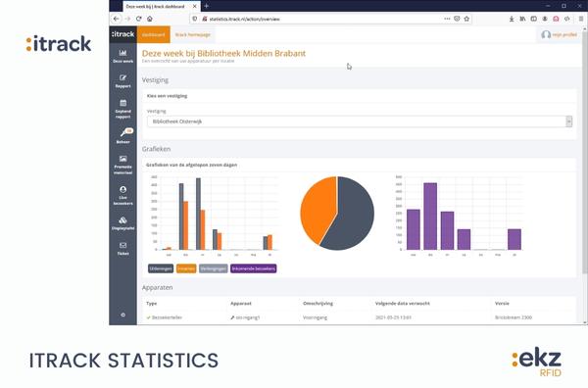588x388 pixels.
Task: Bookmark page with the star icon
Action: 466,19
